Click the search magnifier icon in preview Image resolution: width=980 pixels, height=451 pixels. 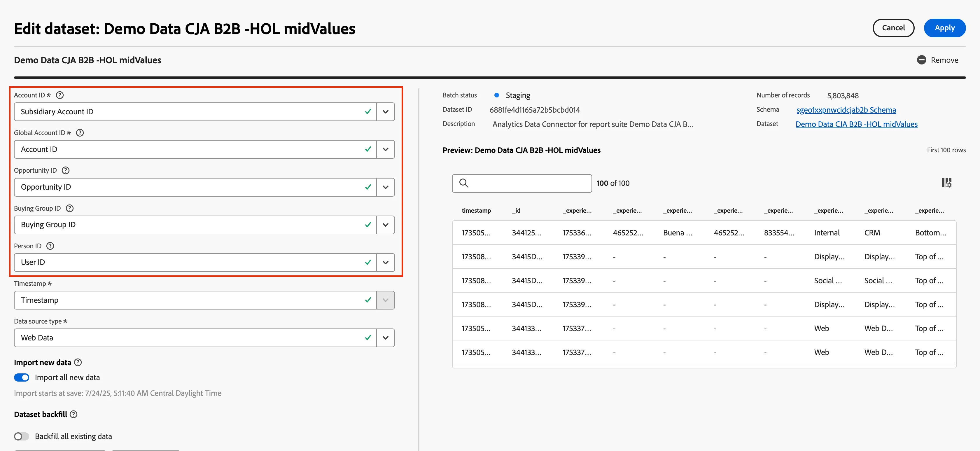(x=464, y=183)
